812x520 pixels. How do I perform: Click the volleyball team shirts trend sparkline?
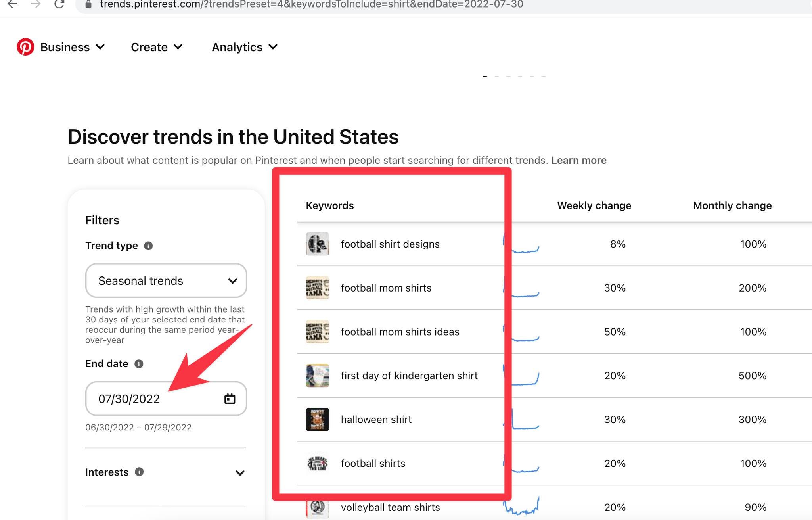[521, 506]
